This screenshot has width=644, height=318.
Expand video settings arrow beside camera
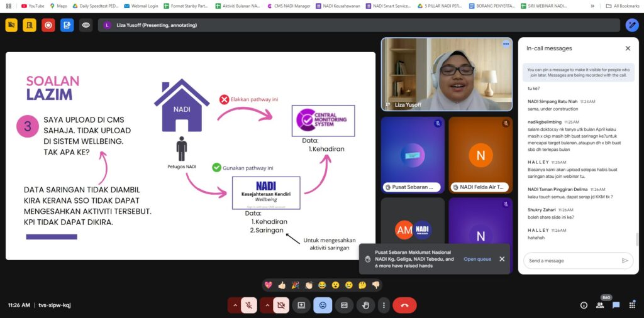tap(267, 305)
